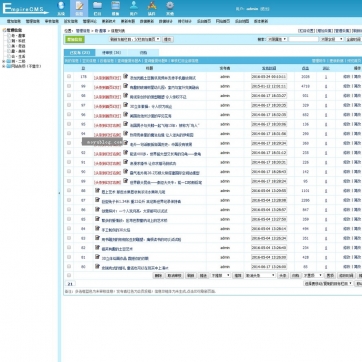Viewport: 362px width, 362px height.
Task: Tick the checkbox for row ID 91
Action: coord(69,162)
